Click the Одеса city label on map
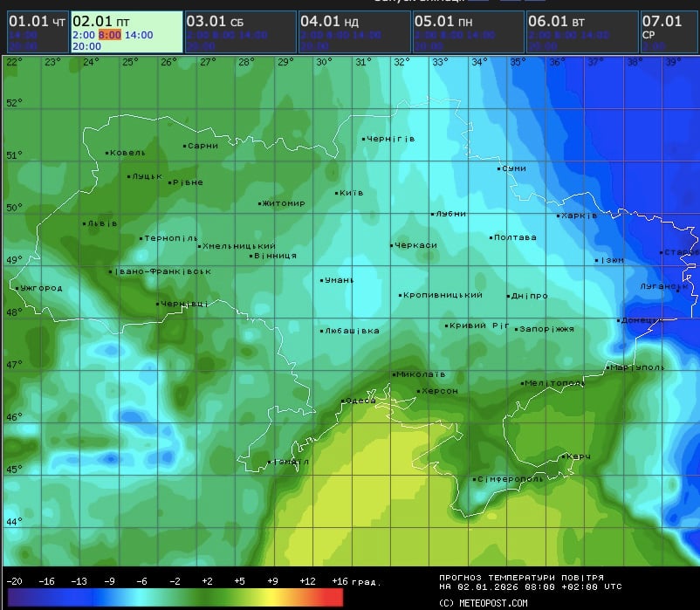The image size is (700, 610). (x=360, y=401)
